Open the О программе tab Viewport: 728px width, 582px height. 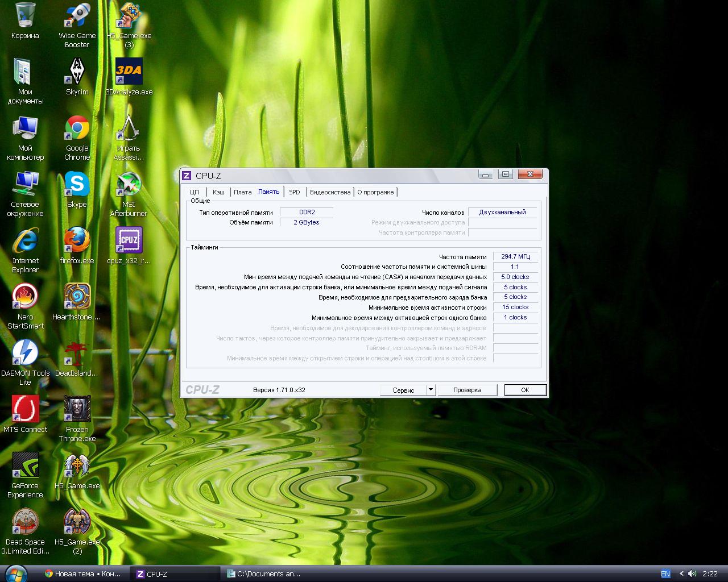pos(375,192)
